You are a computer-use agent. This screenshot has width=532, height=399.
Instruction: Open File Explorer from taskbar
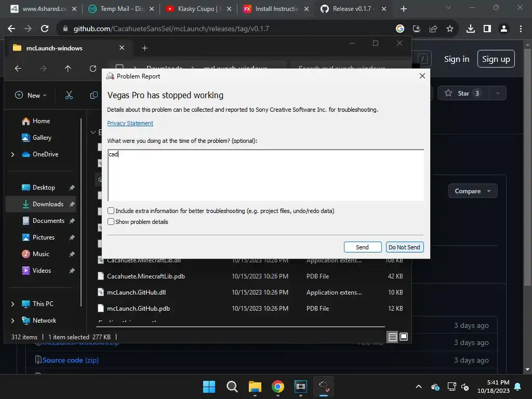tap(255, 387)
